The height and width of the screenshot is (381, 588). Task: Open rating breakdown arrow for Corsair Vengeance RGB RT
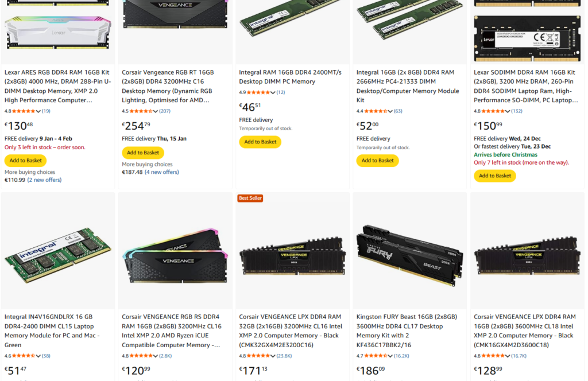tap(155, 111)
